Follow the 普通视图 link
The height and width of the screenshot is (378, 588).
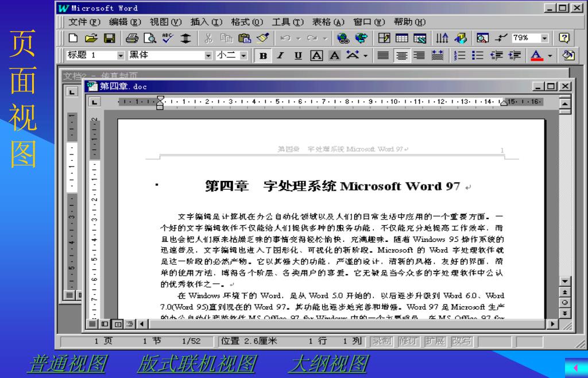click(68, 364)
